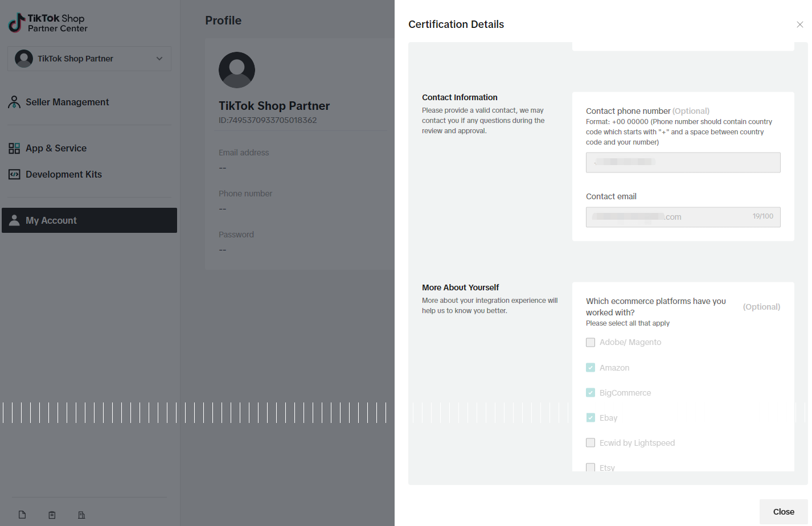Click the Close button at panel bottom
The height and width of the screenshot is (526, 812).
(784, 512)
